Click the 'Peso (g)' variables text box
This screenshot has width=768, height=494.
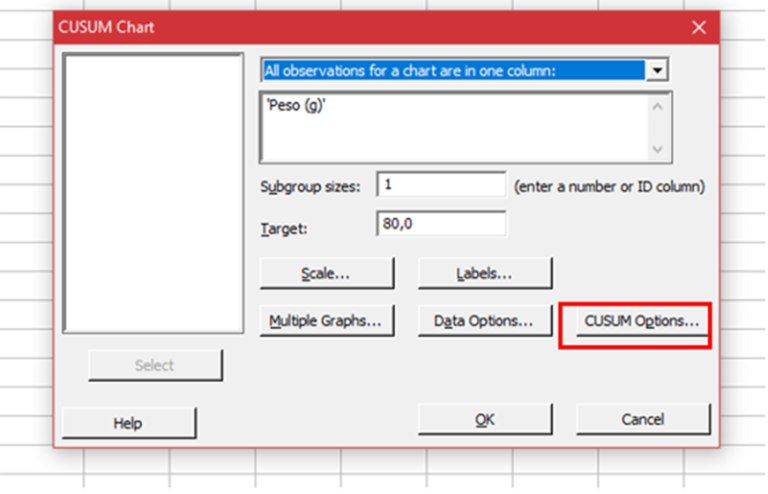pyautogui.click(x=450, y=126)
